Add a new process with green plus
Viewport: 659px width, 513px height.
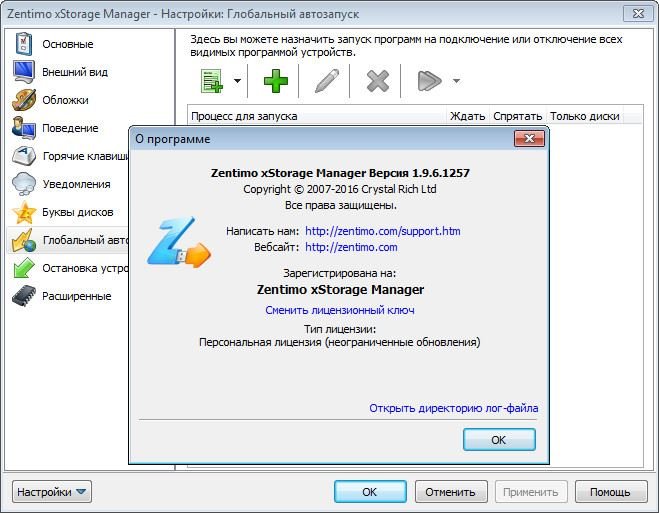(276, 81)
